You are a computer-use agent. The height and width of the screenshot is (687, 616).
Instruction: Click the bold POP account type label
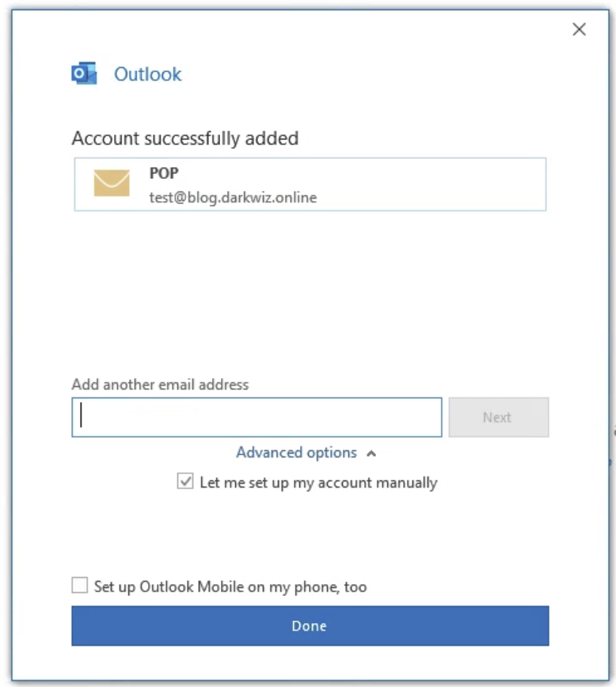point(164,173)
